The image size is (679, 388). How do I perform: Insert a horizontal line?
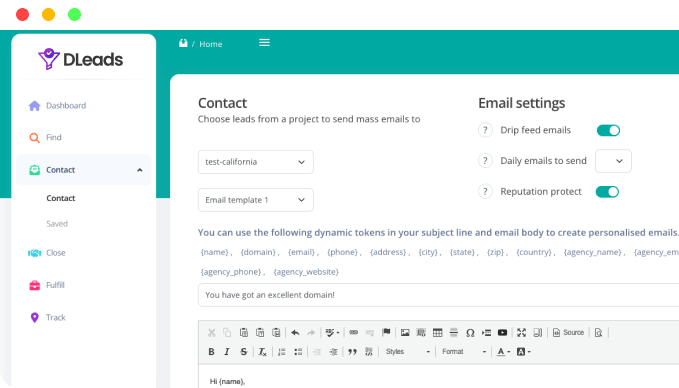tap(453, 333)
